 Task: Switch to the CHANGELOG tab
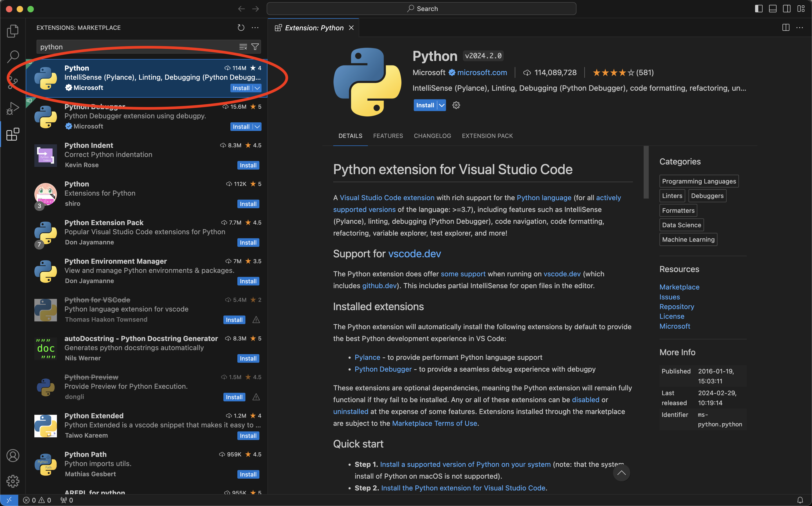(432, 136)
